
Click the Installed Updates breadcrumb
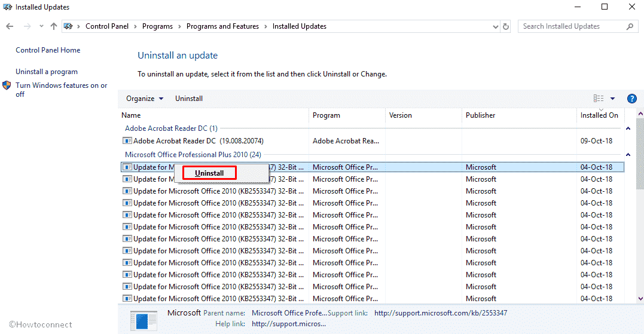300,26
